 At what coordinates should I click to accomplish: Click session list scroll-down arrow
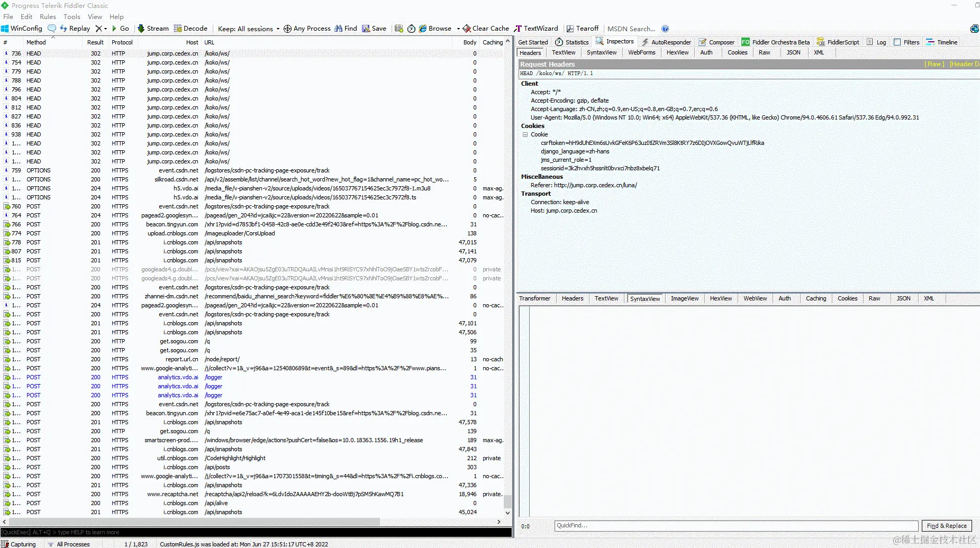pyautogui.click(x=507, y=513)
